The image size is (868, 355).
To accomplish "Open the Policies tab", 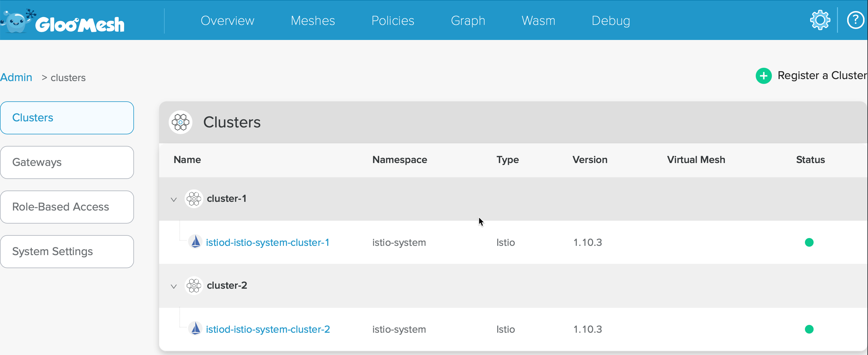I will (x=393, y=21).
